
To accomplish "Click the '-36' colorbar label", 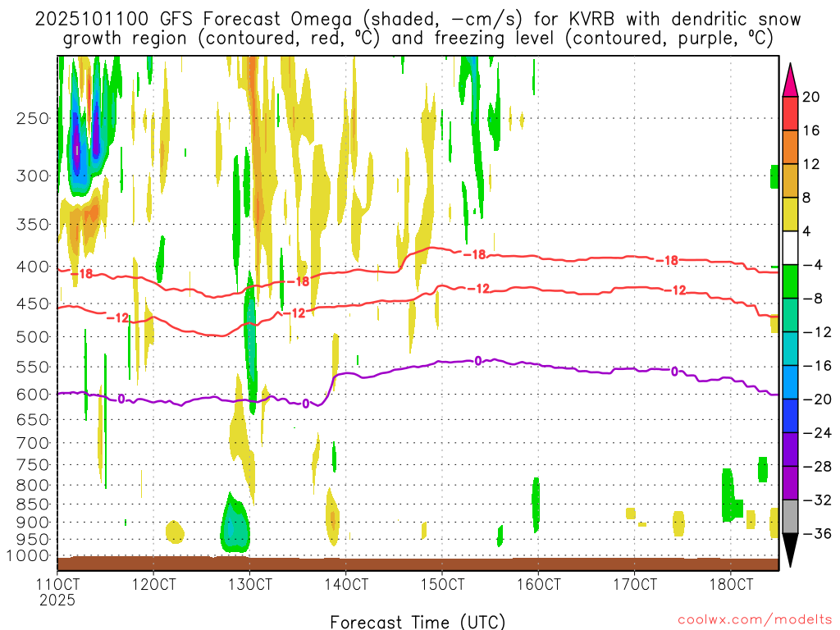I will coord(817,533).
